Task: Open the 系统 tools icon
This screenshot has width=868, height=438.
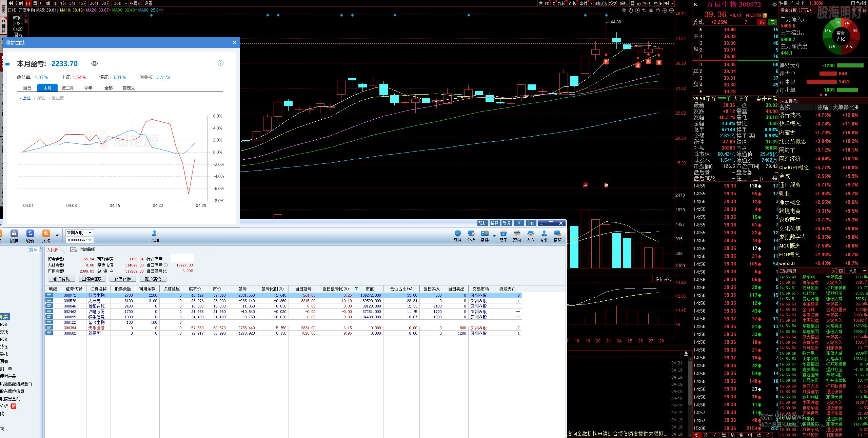Action: click(x=46, y=233)
